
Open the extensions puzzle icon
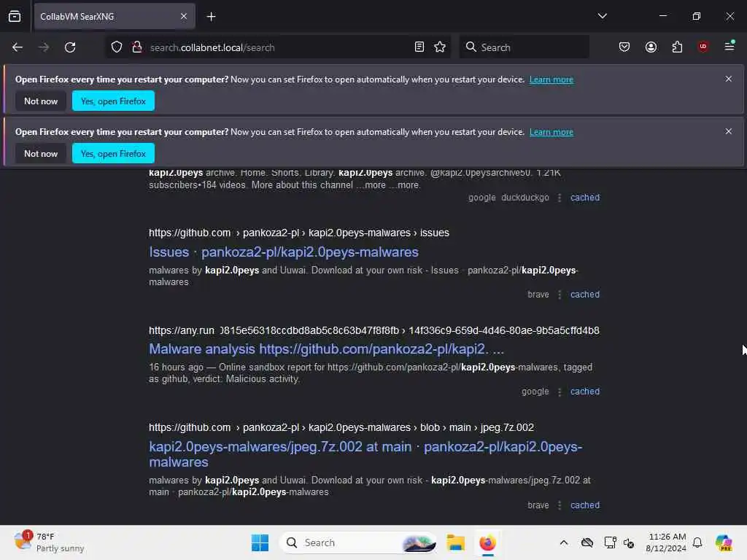[677, 47]
